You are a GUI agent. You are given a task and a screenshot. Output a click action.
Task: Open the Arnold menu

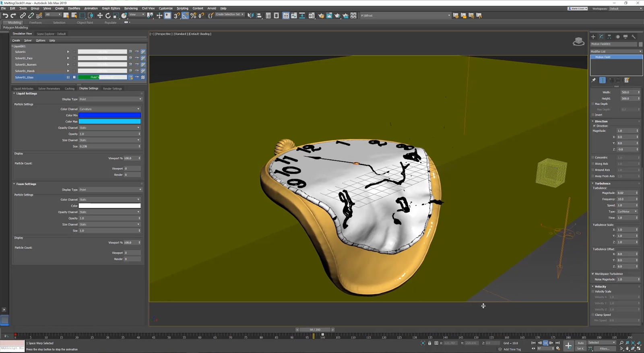212,8
